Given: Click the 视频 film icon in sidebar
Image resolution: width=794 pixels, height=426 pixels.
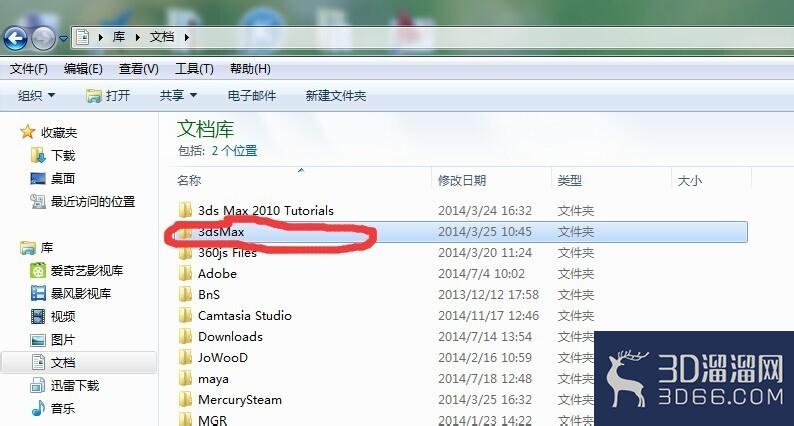Looking at the screenshot, I should tap(38, 317).
